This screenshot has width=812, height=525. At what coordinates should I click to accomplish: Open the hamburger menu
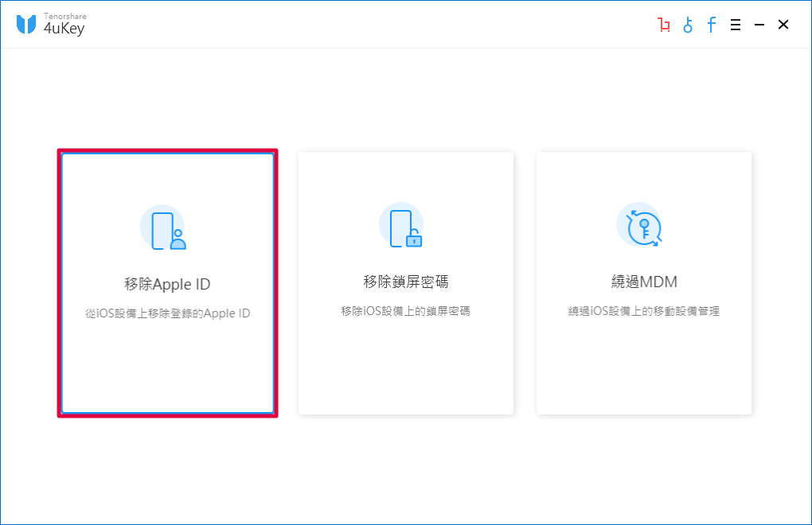coord(736,25)
